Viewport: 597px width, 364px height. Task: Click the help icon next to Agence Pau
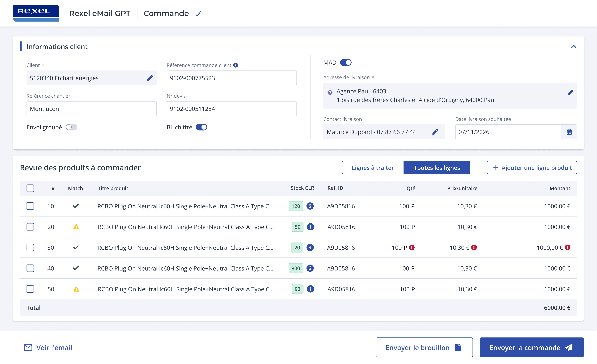[x=330, y=92]
